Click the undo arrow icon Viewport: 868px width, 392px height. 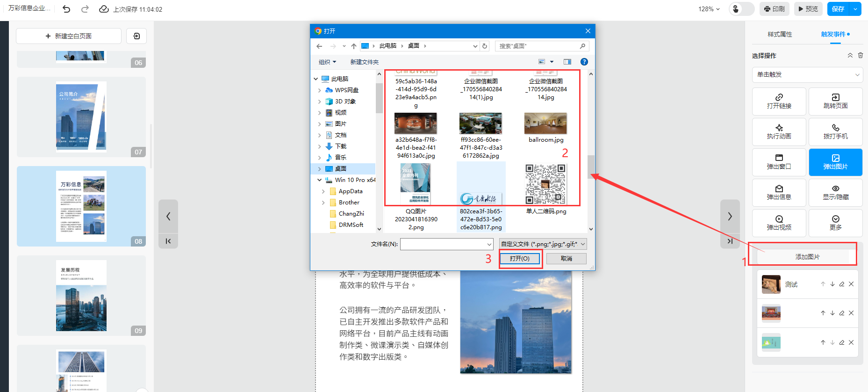pyautogui.click(x=66, y=9)
